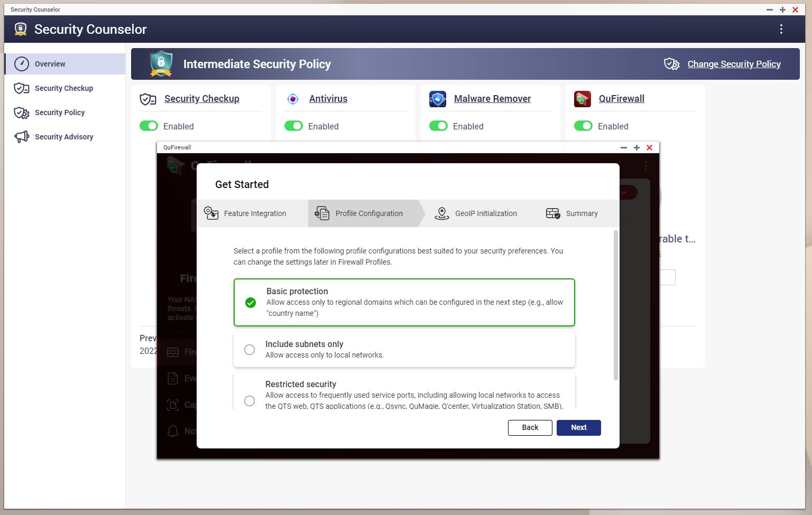
Task: Minimize the QuFirewall window
Action: pyautogui.click(x=624, y=148)
